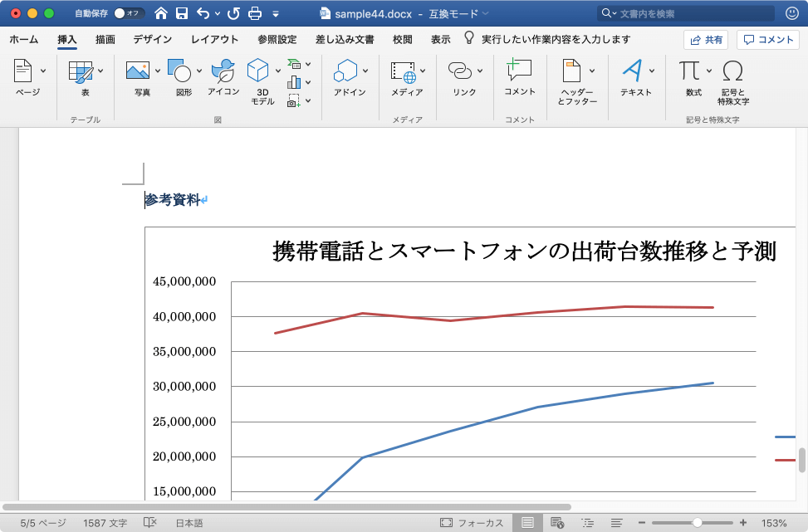Insert a screenshot with camera icon
Viewport: 808px width, 532px height.
click(294, 100)
